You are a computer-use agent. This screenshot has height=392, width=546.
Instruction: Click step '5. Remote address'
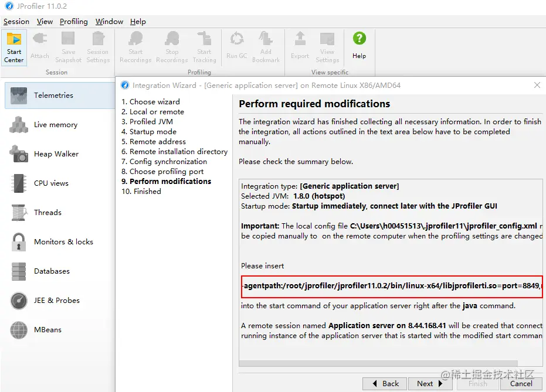[x=154, y=142]
